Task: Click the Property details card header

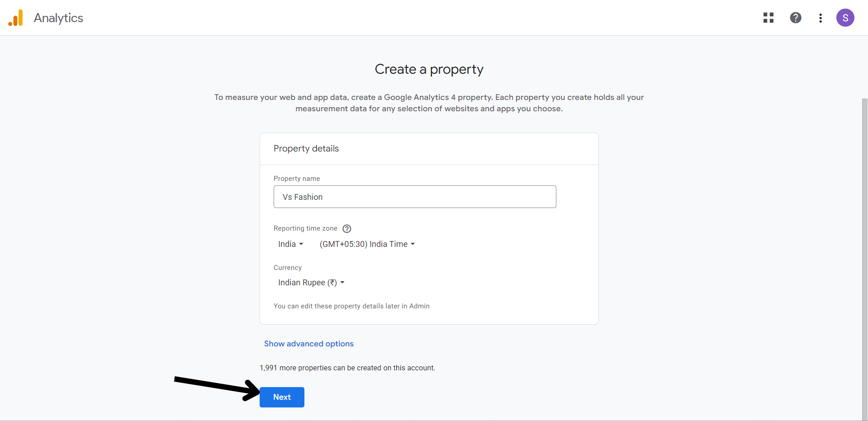Action: click(306, 149)
